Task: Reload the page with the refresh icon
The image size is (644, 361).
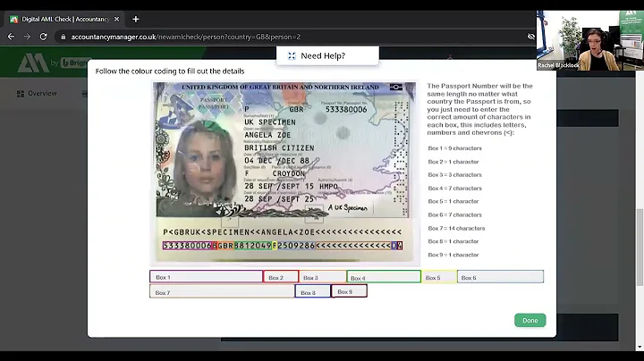Action: pyautogui.click(x=43, y=37)
